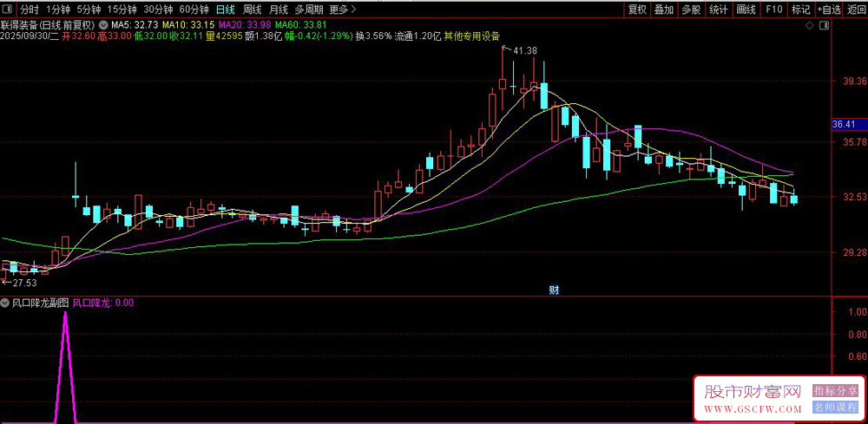Click the 复权 button
The width and height of the screenshot is (868, 424).
point(636,10)
